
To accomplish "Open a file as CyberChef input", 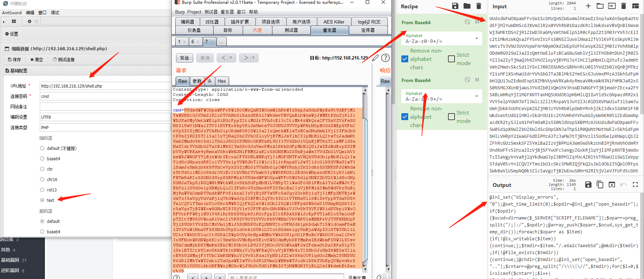I will 612,6.
